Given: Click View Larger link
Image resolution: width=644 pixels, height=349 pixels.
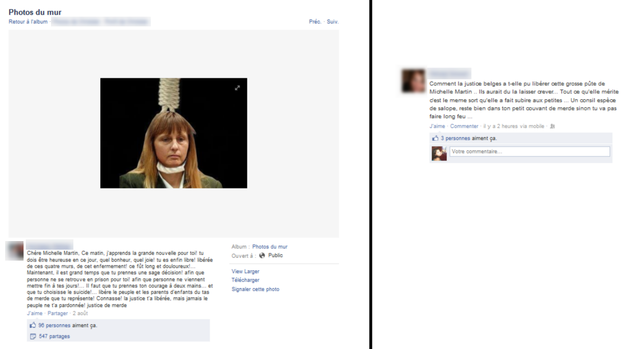Looking at the screenshot, I should [245, 272].
